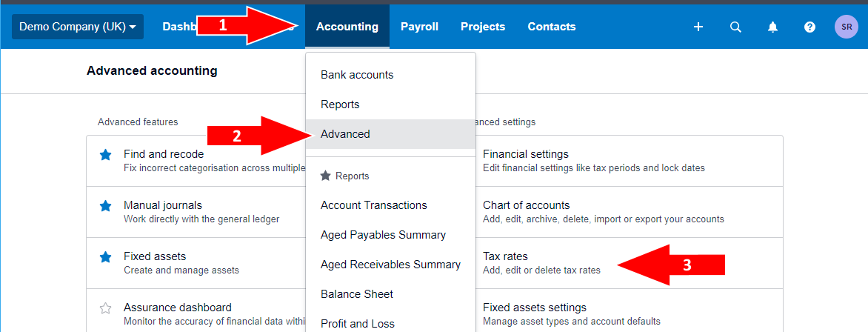Open Financial settings link
868x332 pixels.
(x=525, y=154)
